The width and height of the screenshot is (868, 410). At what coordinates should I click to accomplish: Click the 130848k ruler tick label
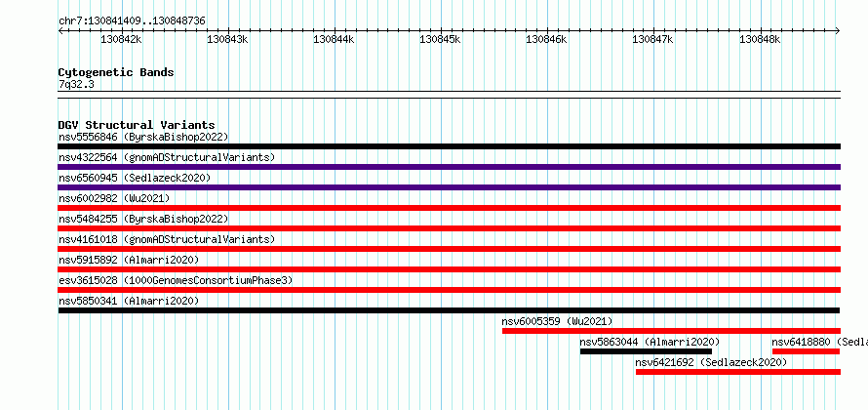(760, 39)
